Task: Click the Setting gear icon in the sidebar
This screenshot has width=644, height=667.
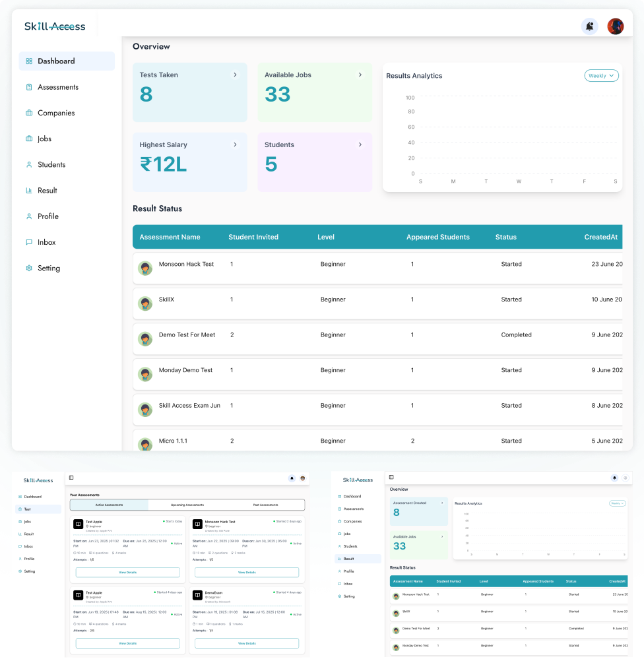Action: click(x=29, y=268)
